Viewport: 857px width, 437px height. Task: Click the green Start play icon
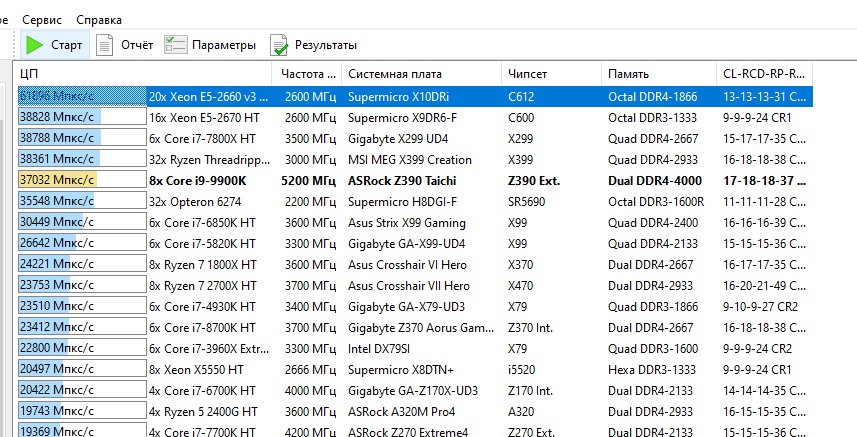[35, 45]
